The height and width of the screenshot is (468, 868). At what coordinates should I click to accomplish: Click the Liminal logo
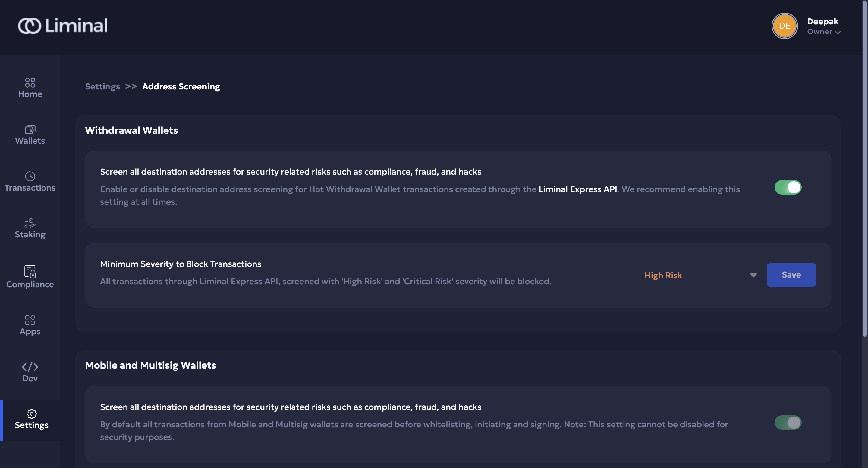point(63,26)
